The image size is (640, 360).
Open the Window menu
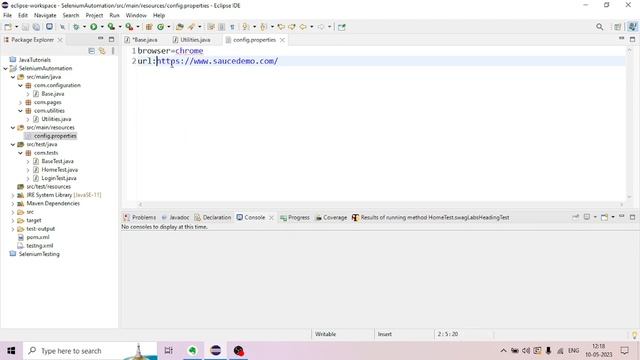pos(136,15)
